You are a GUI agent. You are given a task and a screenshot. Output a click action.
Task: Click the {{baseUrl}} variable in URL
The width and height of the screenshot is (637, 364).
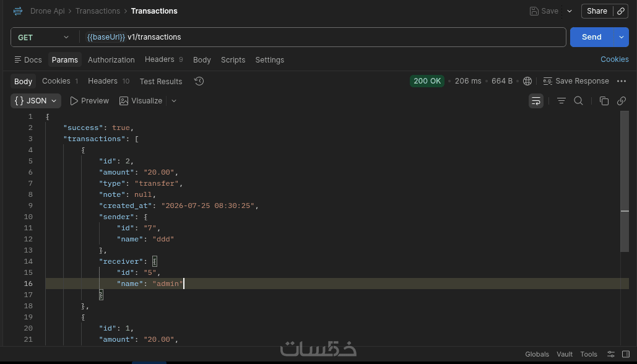pos(106,37)
